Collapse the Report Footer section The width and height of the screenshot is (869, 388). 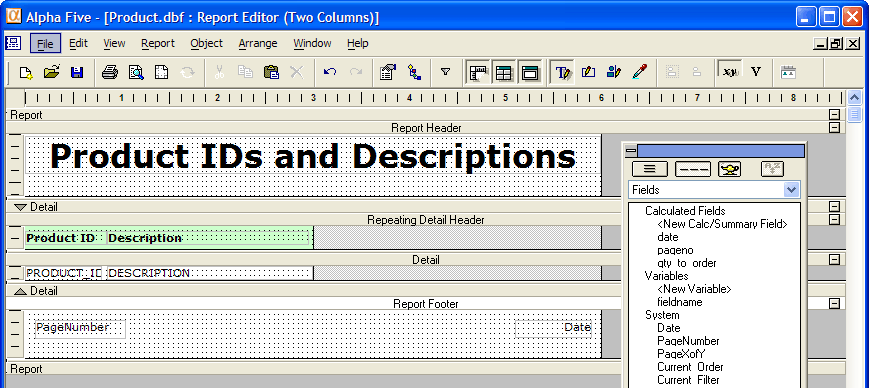834,303
